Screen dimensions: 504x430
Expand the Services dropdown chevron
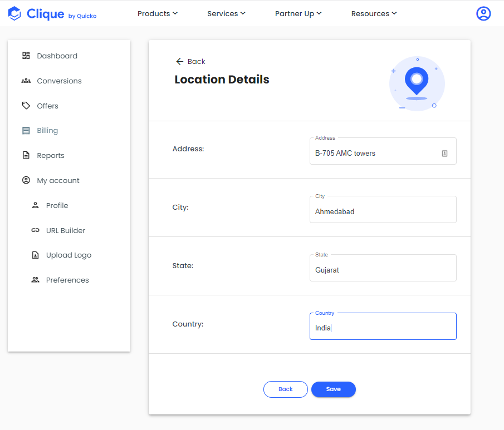(x=243, y=13)
